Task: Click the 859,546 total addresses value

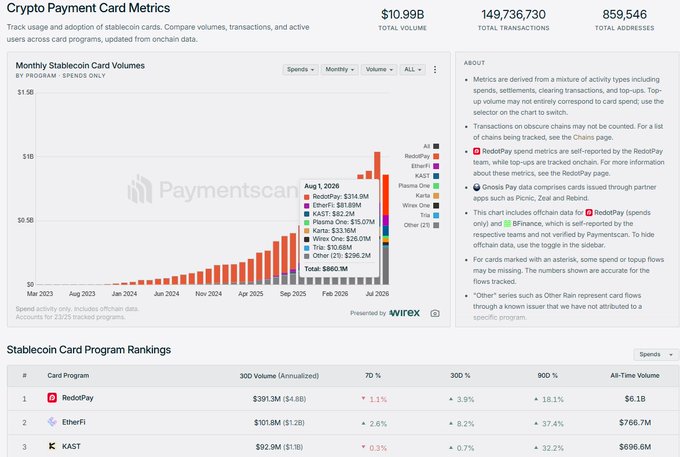Action: pos(624,14)
